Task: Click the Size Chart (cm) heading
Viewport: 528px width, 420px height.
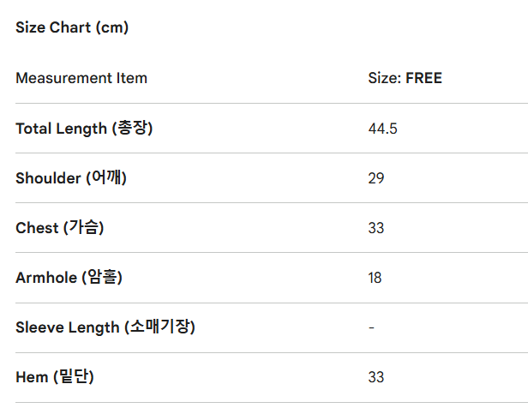Action: pyautogui.click(x=72, y=27)
